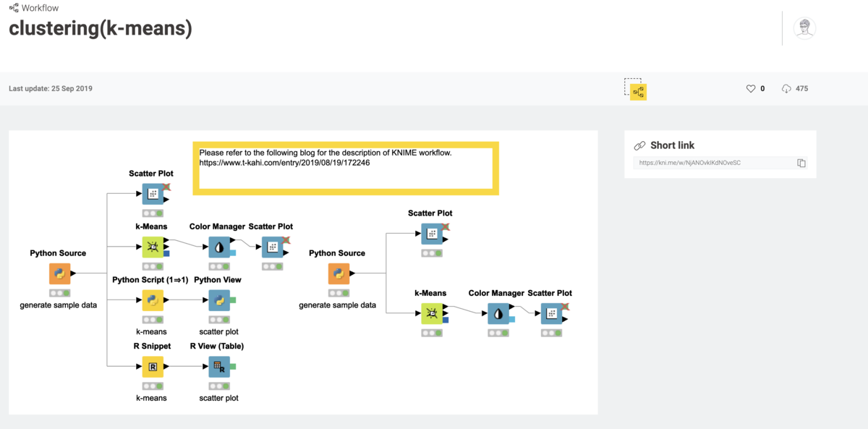Click status lights under R Snippet node
This screenshot has width=868, height=429.
[x=152, y=386]
